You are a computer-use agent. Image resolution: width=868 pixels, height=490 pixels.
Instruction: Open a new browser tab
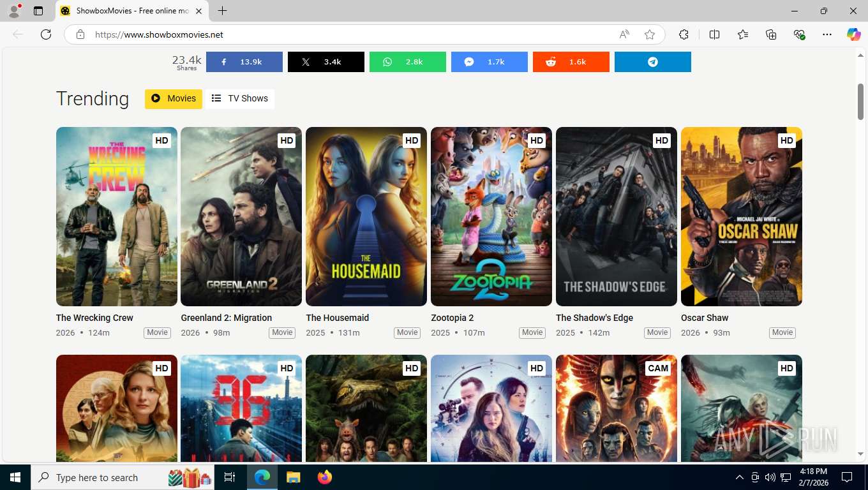(x=222, y=11)
